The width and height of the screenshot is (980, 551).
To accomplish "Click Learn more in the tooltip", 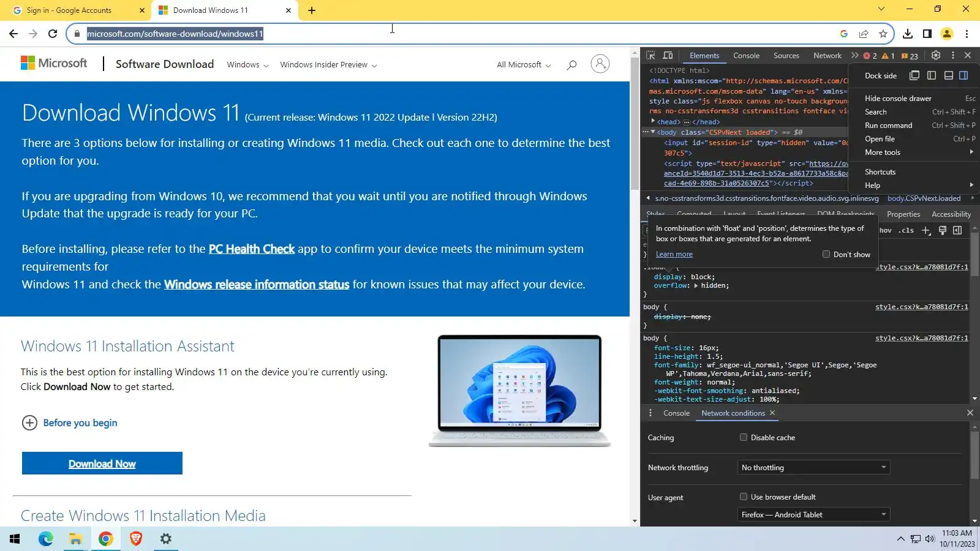I will [674, 254].
